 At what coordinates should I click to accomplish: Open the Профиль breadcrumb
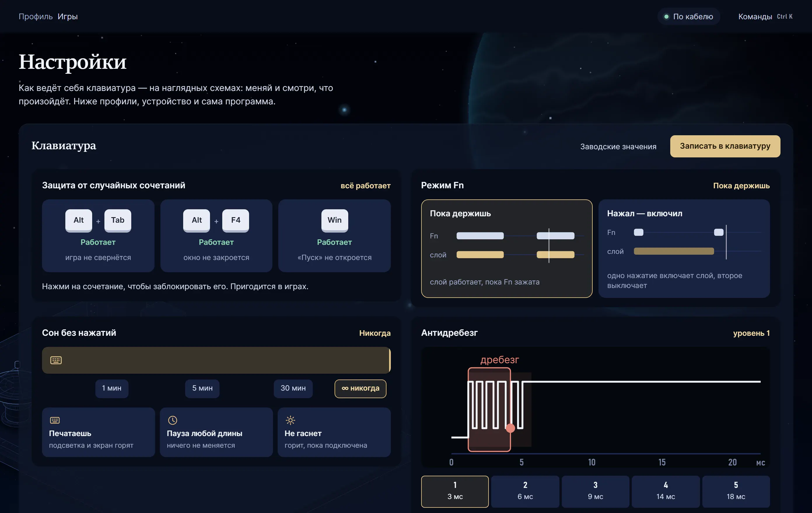(36, 17)
